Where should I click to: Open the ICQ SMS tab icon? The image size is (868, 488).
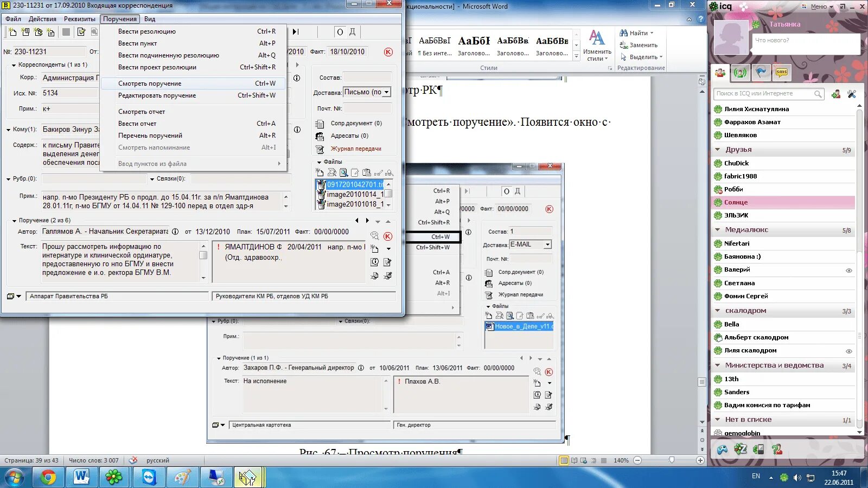[781, 72]
